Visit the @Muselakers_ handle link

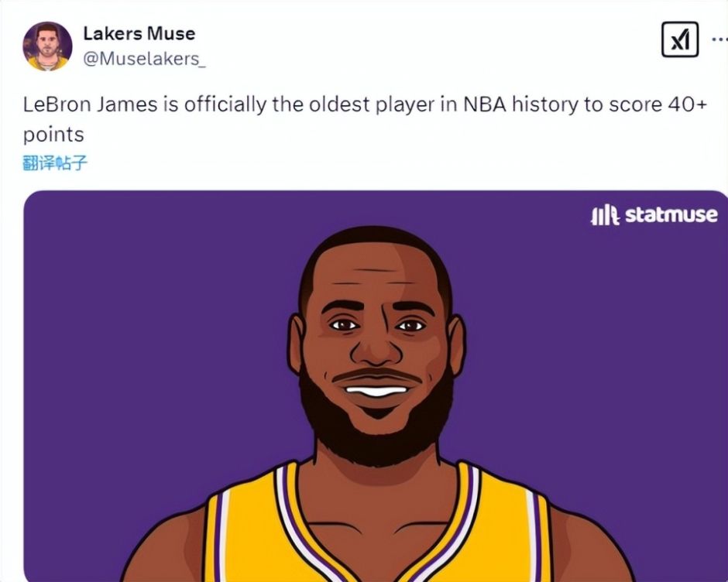(x=144, y=59)
